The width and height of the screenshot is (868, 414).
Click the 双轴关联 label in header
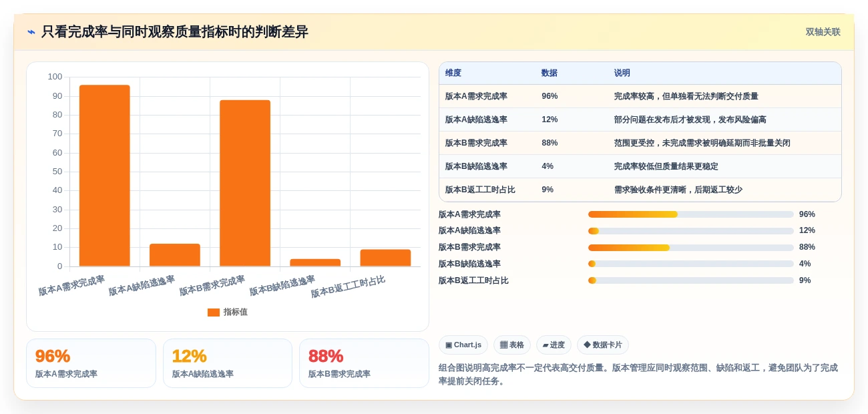point(823,32)
